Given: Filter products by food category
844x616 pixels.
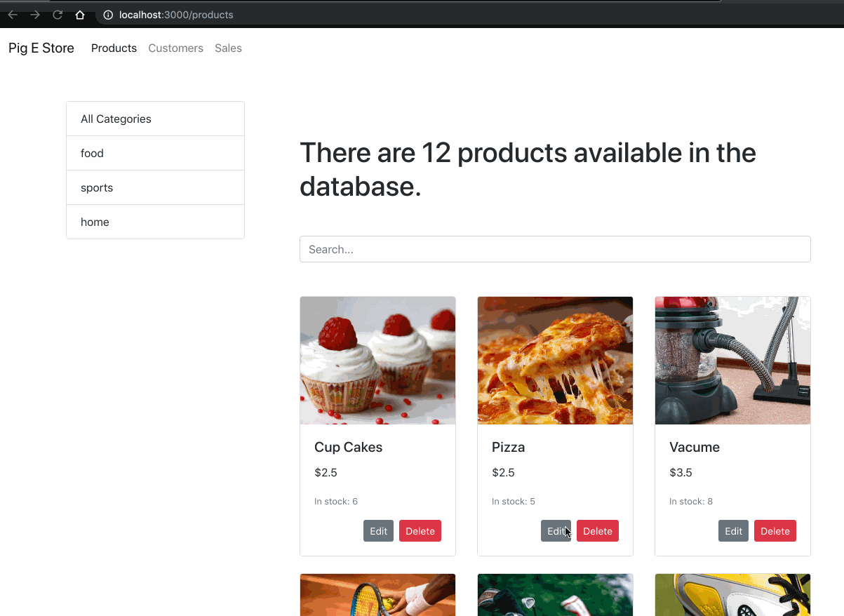Looking at the screenshot, I should (155, 153).
